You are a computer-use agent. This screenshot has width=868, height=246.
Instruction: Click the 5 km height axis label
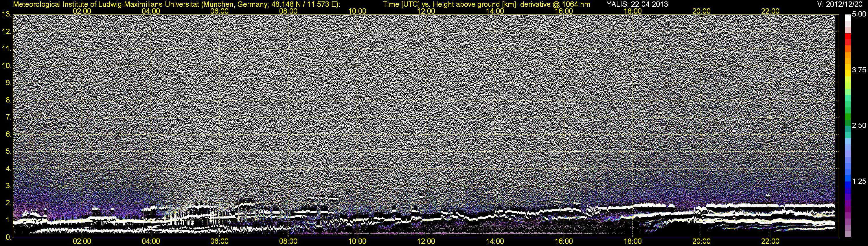(8, 152)
